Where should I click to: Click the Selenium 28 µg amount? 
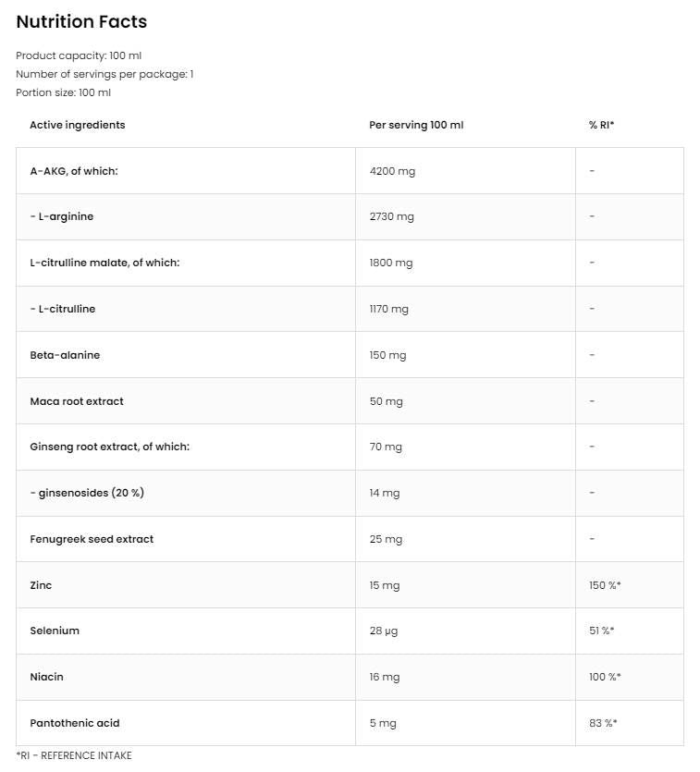[385, 631]
